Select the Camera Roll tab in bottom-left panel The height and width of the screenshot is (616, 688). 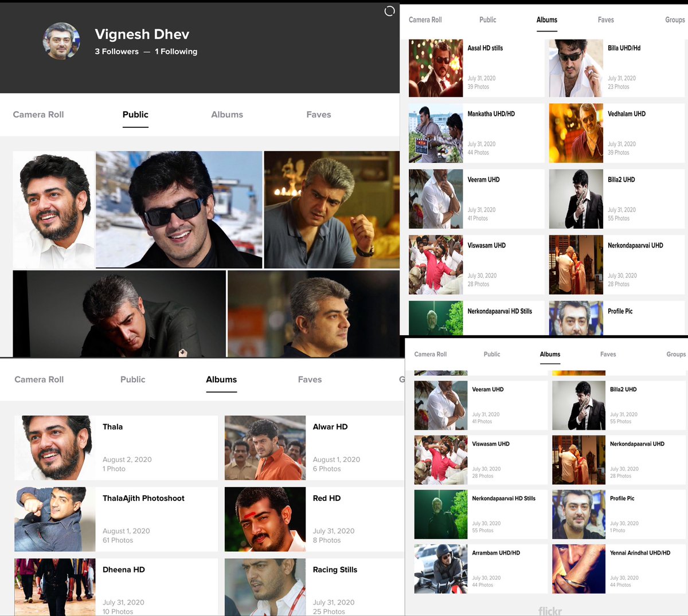point(38,379)
